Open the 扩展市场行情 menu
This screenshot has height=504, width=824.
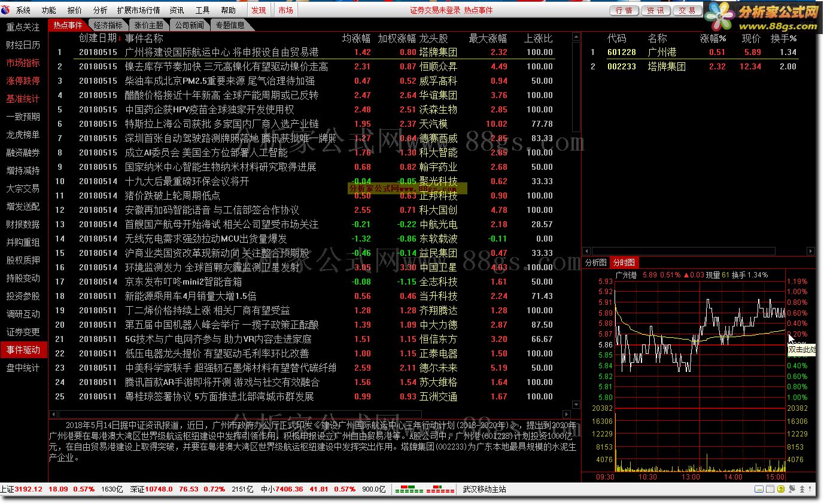[x=139, y=10]
